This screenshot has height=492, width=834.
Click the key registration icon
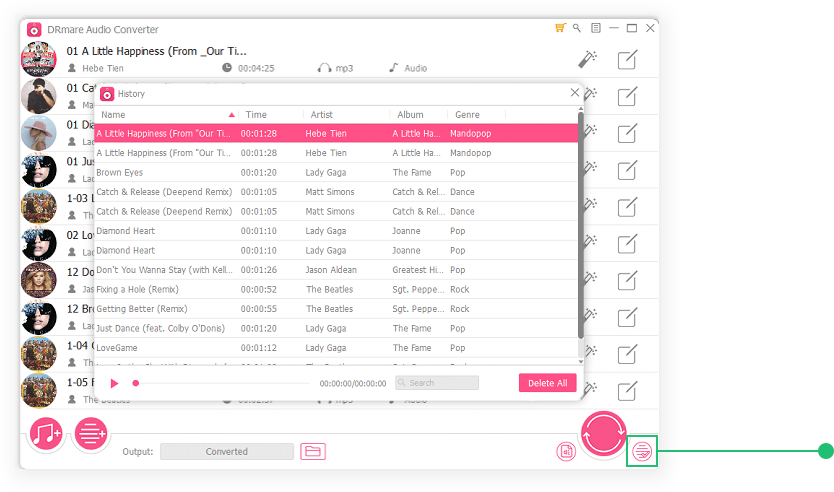tap(578, 28)
